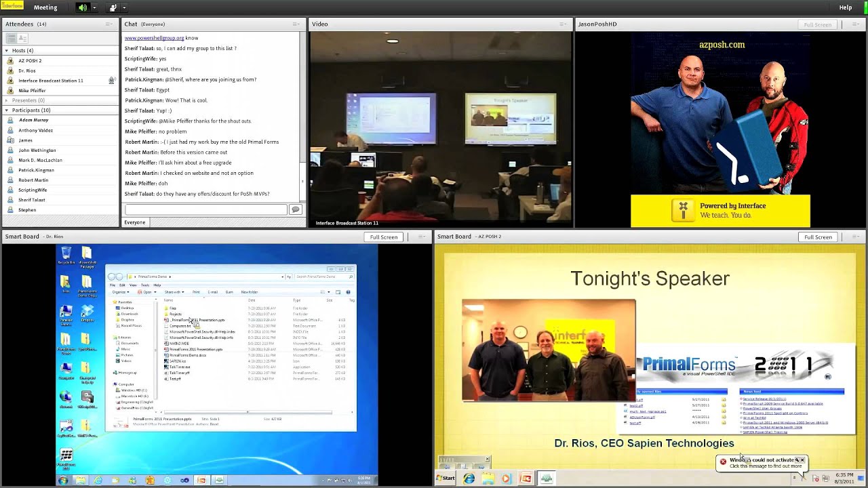868x488 pixels.
Task: Open the Meeting menu
Action: click(x=45, y=7)
